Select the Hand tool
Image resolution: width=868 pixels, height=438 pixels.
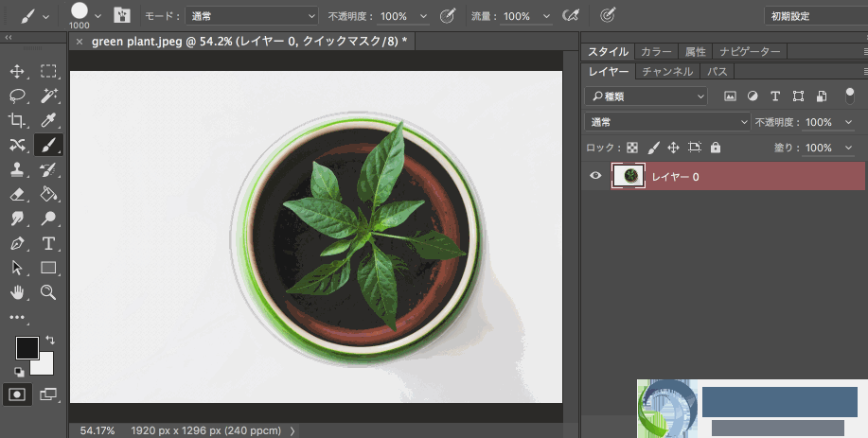17,292
